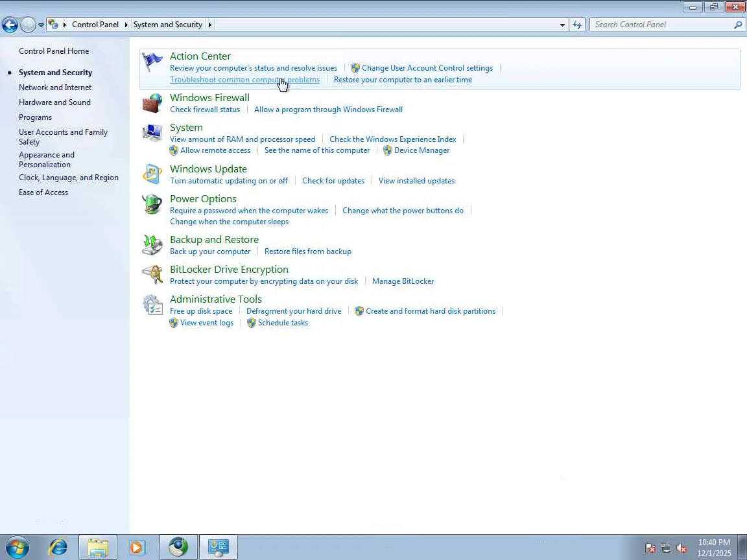Launch Windows Media Player from taskbar
The width and height of the screenshot is (747, 560).
(x=137, y=547)
